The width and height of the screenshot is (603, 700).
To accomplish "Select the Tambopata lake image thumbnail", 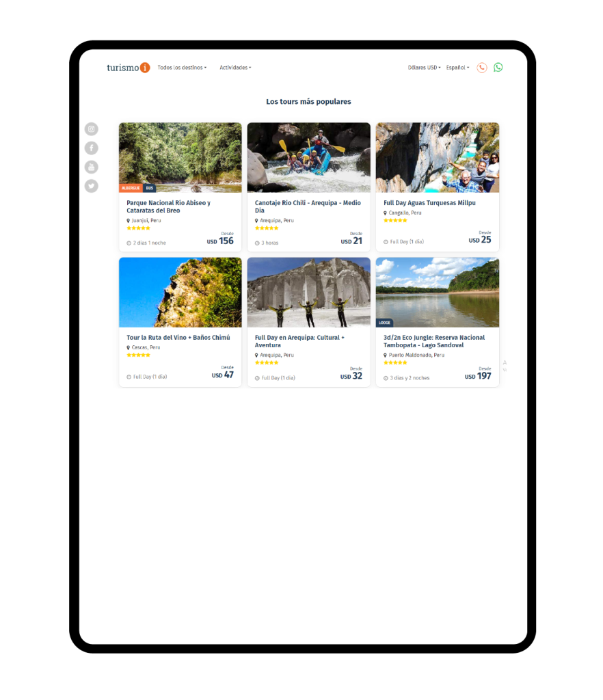I will tap(438, 293).
